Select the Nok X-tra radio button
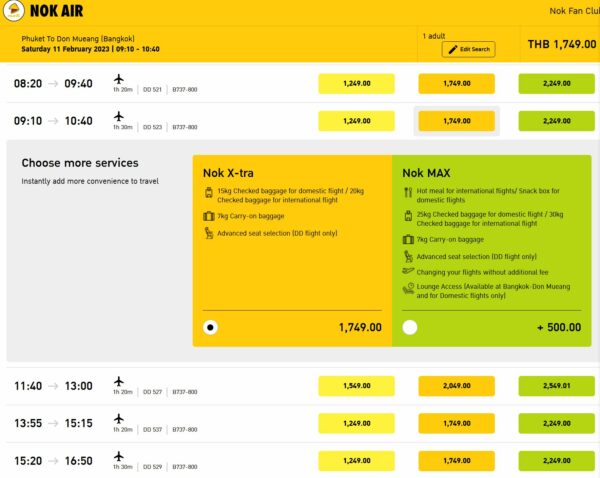This screenshot has height=478, width=600. pyautogui.click(x=210, y=328)
